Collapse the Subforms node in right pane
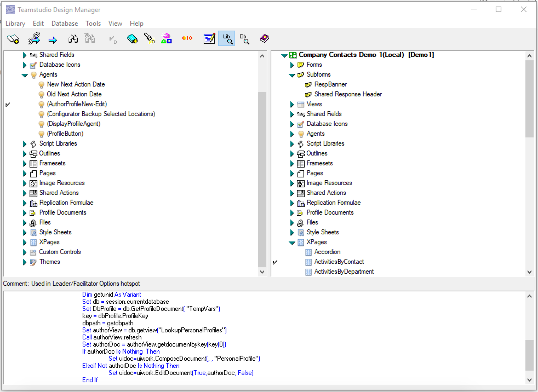The width and height of the screenshot is (538, 392). pos(292,75)
